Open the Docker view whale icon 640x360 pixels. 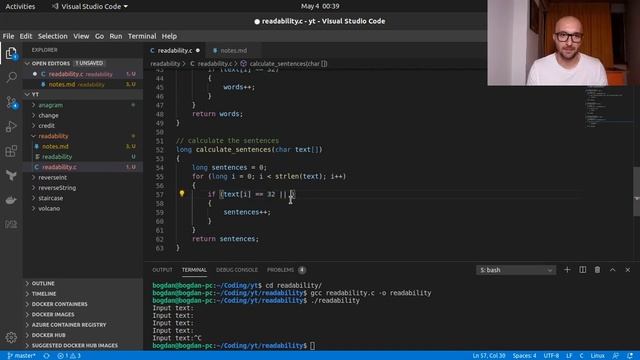coord(11,200)
